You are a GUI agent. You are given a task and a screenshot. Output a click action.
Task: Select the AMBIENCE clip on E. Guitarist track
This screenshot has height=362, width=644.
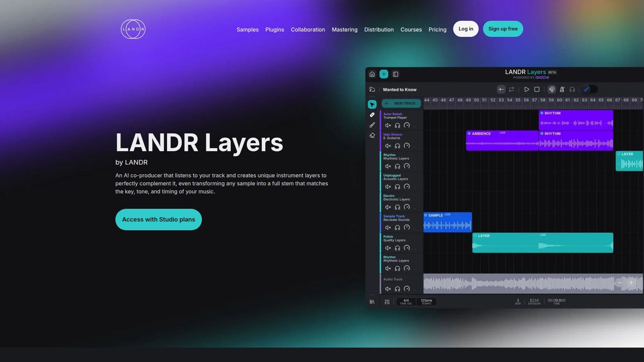tap(502, 140)
